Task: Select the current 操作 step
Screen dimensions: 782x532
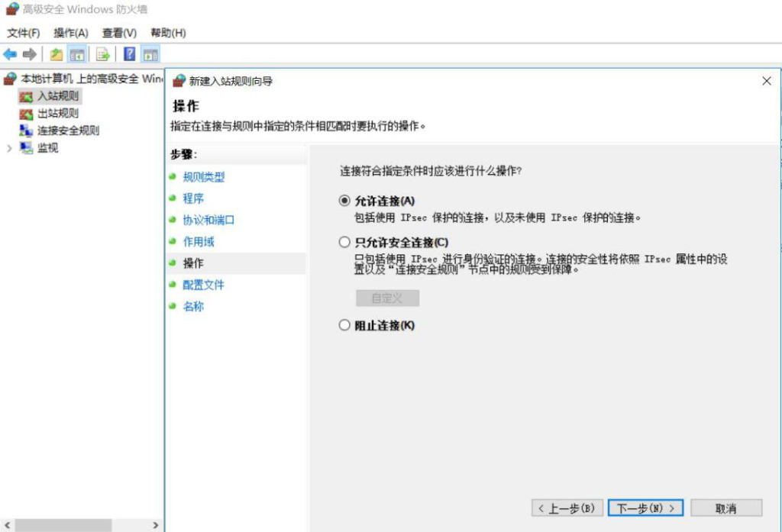Action: [193, 263]
